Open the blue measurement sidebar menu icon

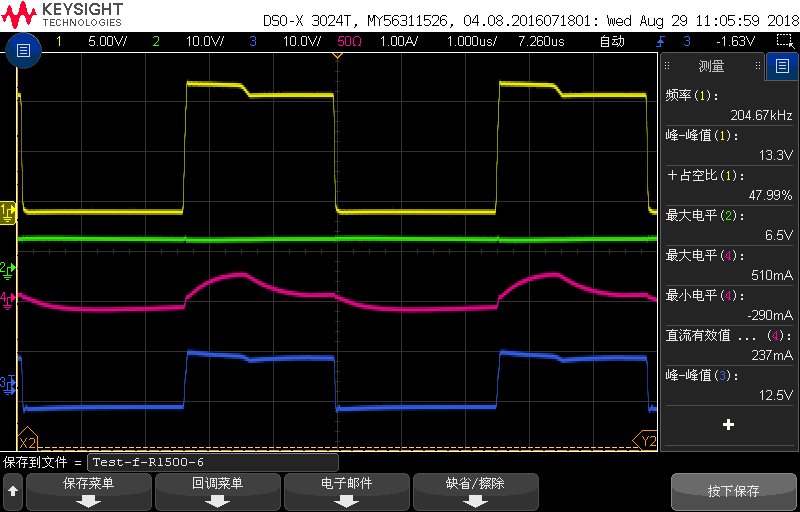click(x=782, y=66)
